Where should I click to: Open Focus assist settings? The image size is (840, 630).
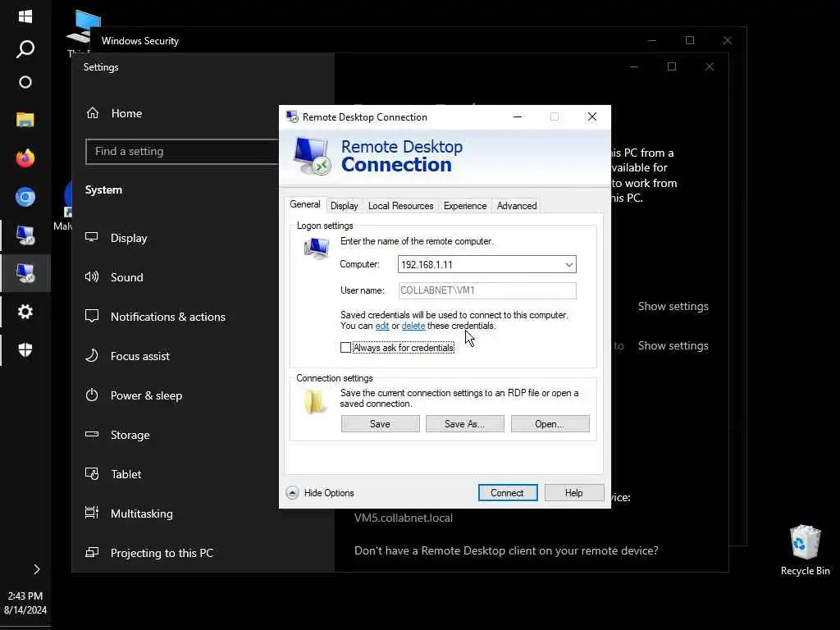(139, 356)
